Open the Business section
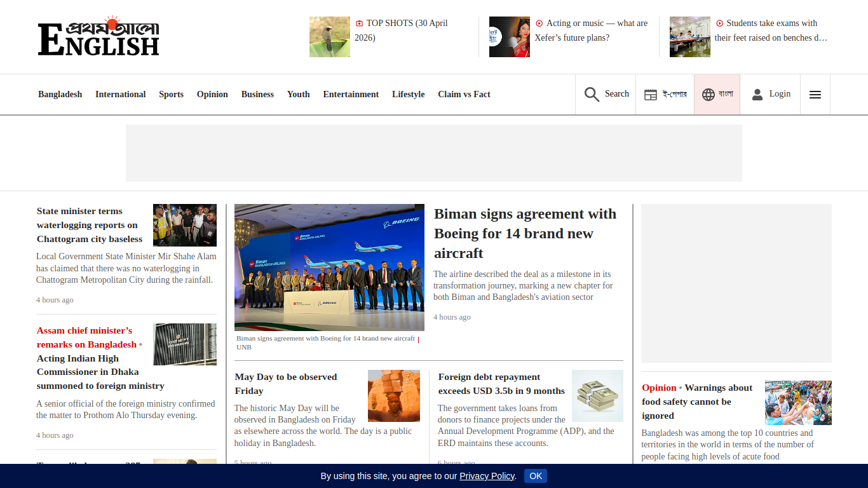This screenshot has width=868, height=488. [257, 94]
